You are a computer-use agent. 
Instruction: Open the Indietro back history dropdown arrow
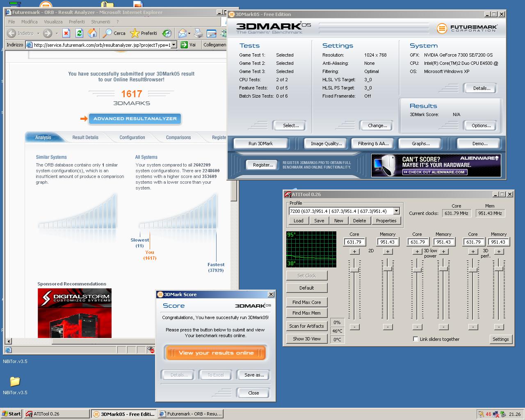pyautogui.click(x=38, y=33)
